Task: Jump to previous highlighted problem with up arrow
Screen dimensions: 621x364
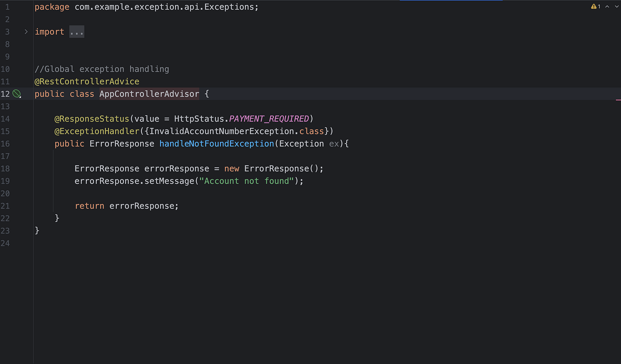Action: (x=607, y=6)
